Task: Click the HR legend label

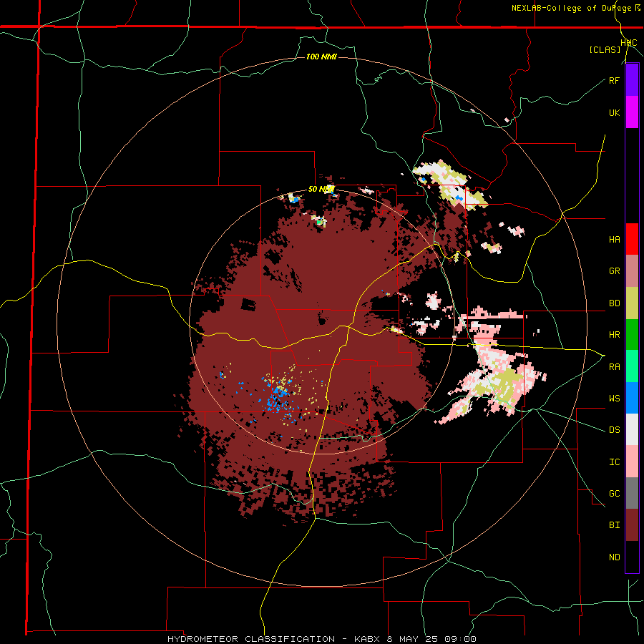Action: click(614, 335)
